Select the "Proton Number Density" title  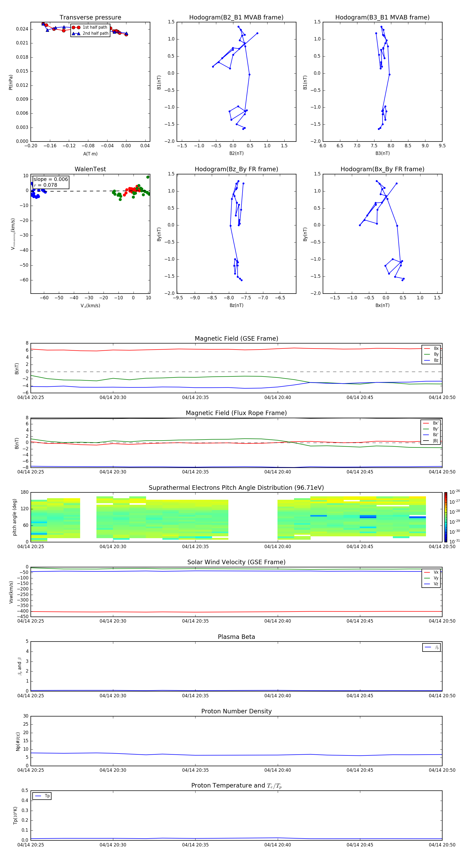click(236, 712)
